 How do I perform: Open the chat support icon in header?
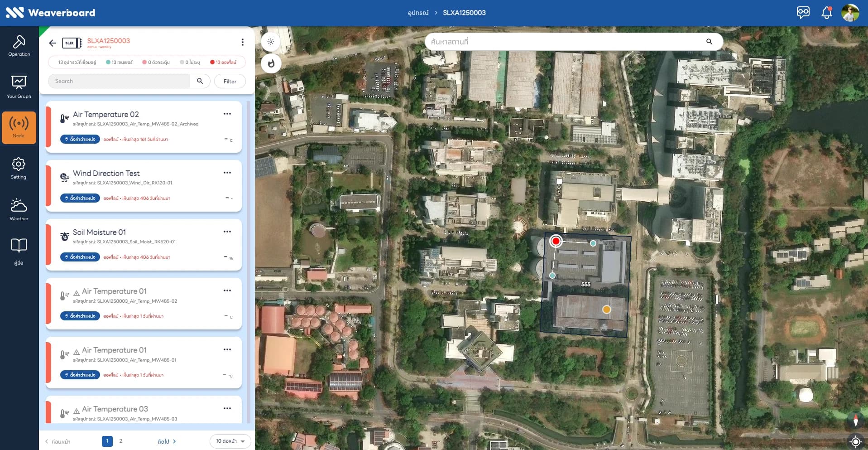point(803,12)
